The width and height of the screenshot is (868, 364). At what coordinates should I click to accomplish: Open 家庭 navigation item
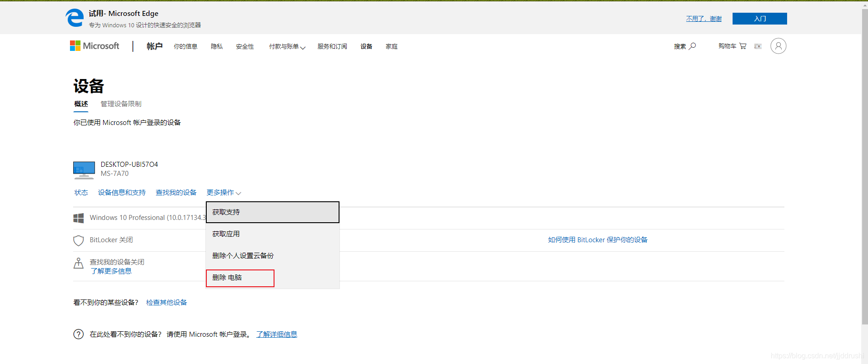pyautogui.click(x=392, y=46)
